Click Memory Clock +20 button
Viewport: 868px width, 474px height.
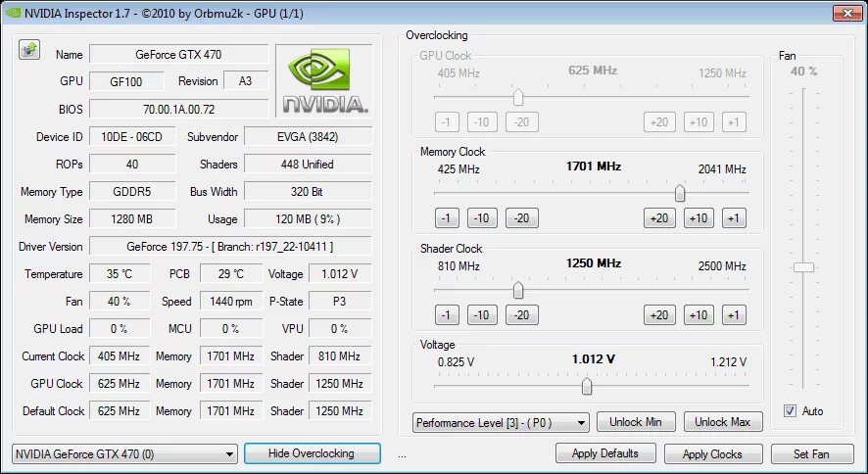(x=659, y=218)
